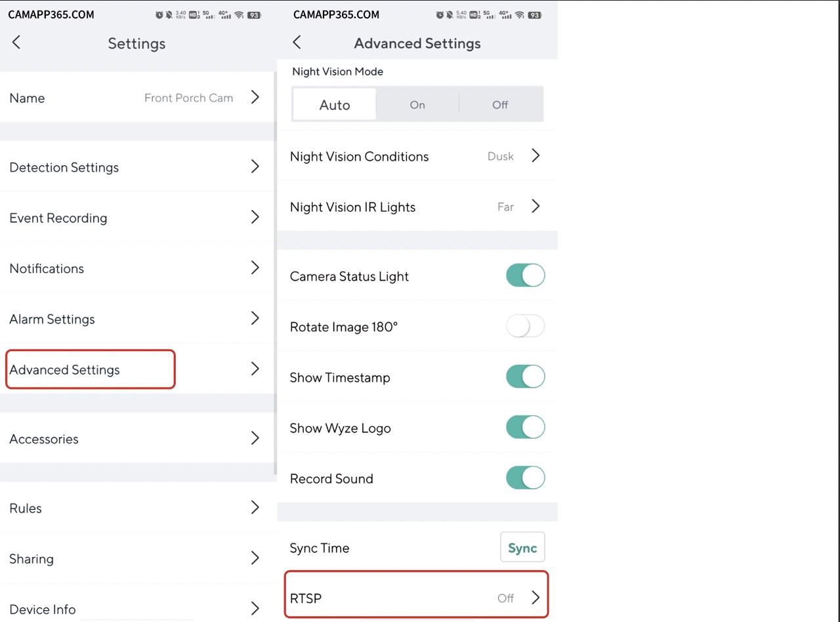This screenshot has width=840, height=622.
Task: Tap the muted bell icon on Advanced Settings screen
Action: [449, 14]
